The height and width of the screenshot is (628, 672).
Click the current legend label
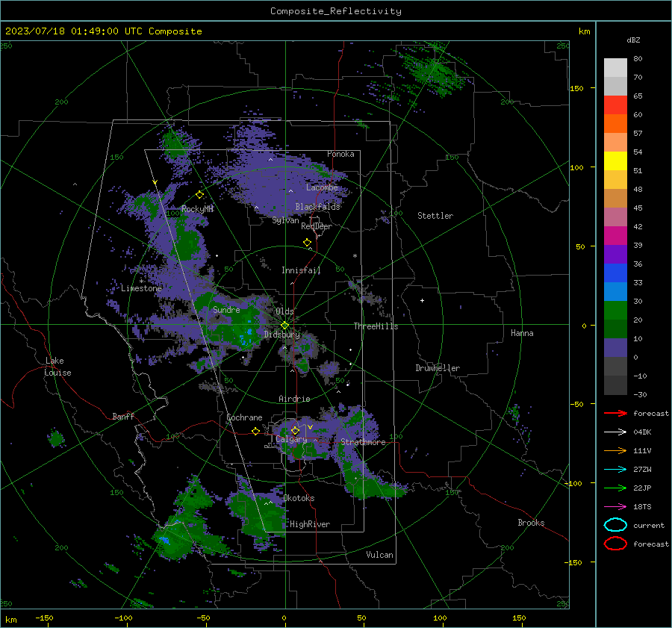pos(649,525)
